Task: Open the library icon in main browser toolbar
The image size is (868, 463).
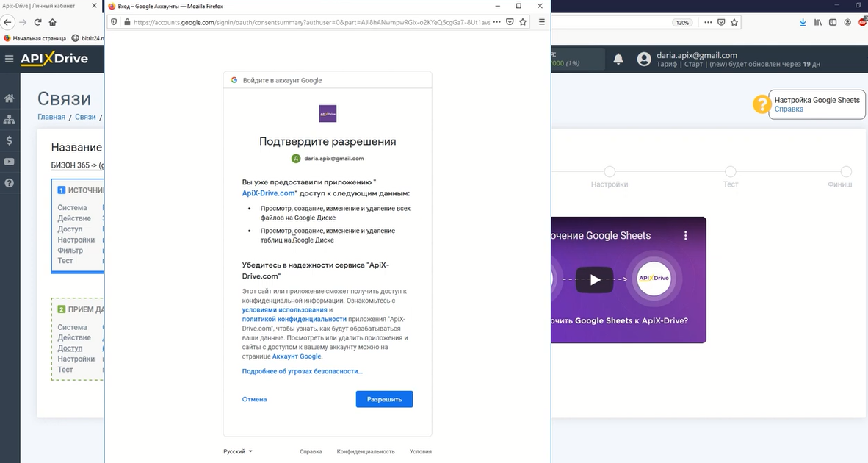Action: [817, 22]
